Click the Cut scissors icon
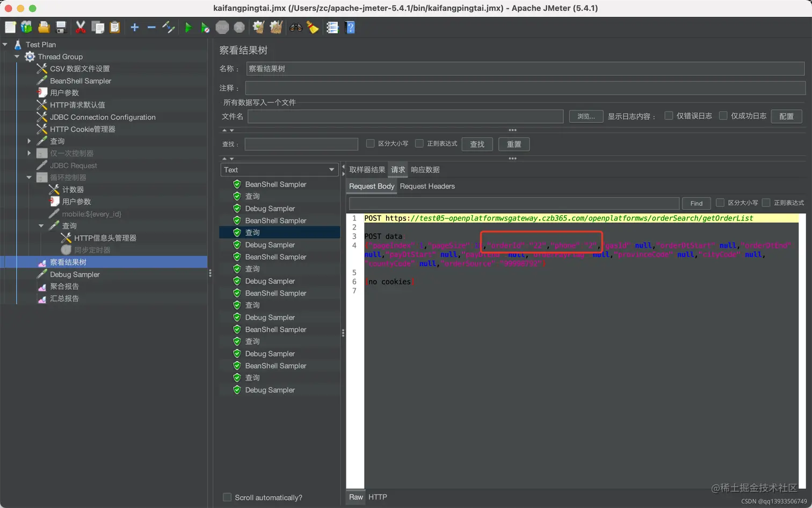The height and width of the screenshot is (508, 812). [x=81, y=27]
